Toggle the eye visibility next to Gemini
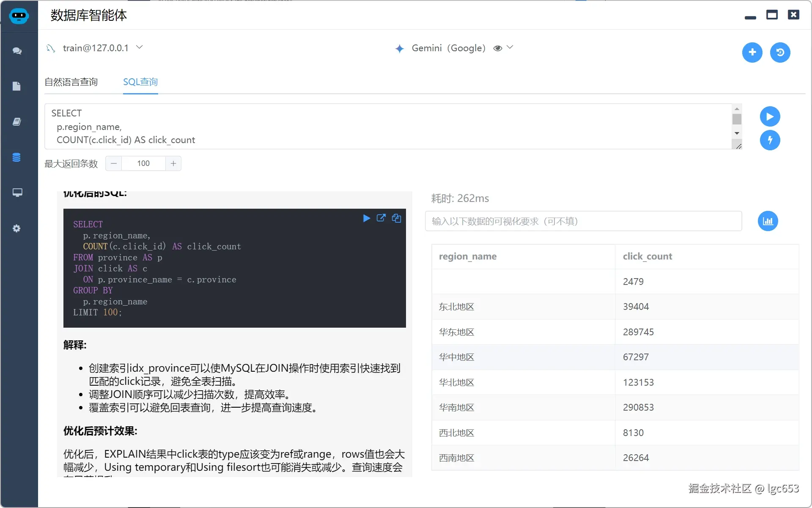 point(498,48)
